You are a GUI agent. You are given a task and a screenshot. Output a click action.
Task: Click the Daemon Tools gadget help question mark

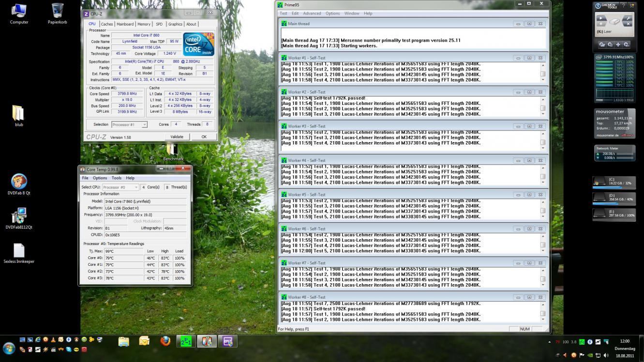coord(624,6)
